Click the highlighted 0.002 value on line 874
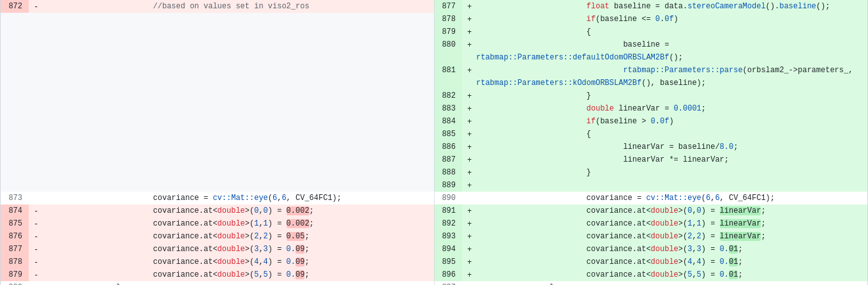This screenshot has height=285, width=868. pos(297,211)
